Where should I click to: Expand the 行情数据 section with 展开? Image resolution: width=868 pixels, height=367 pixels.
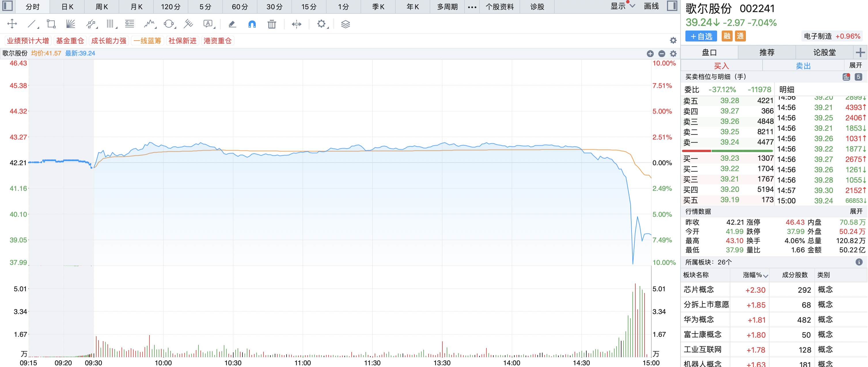pos(856,211)
